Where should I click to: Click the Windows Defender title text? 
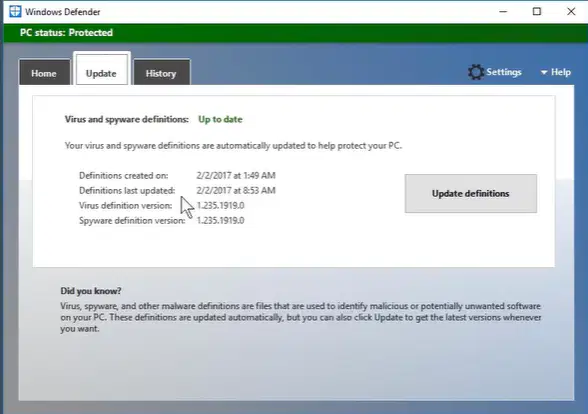63,12
